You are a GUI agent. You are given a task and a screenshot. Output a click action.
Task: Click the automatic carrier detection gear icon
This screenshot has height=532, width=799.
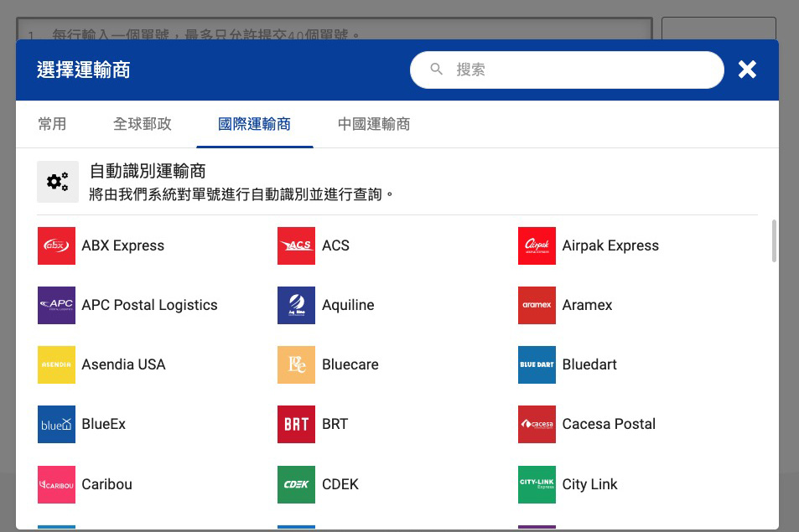point(57,181)
